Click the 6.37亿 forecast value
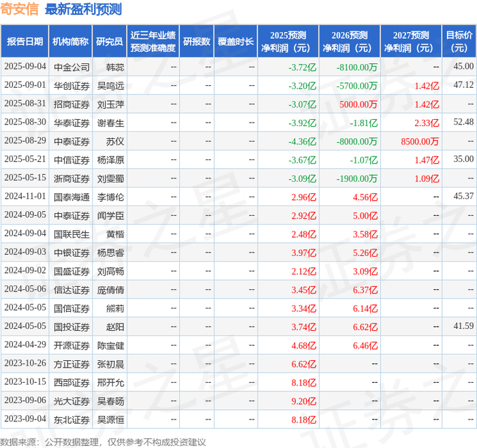 coord(365,289)
